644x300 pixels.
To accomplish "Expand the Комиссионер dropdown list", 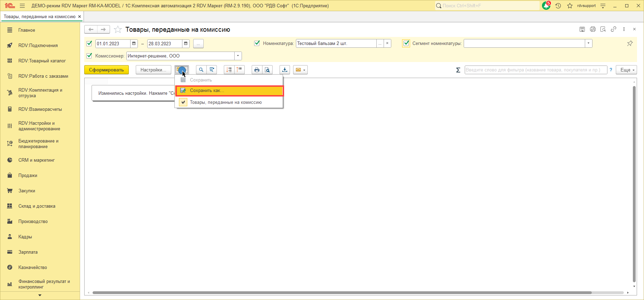I will pos(238,56).
